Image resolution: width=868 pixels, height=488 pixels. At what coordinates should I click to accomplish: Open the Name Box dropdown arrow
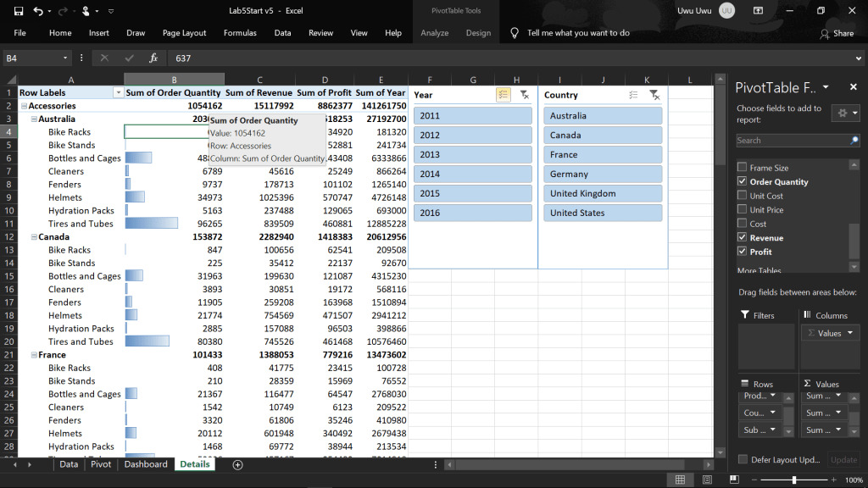tap(65, 58)
